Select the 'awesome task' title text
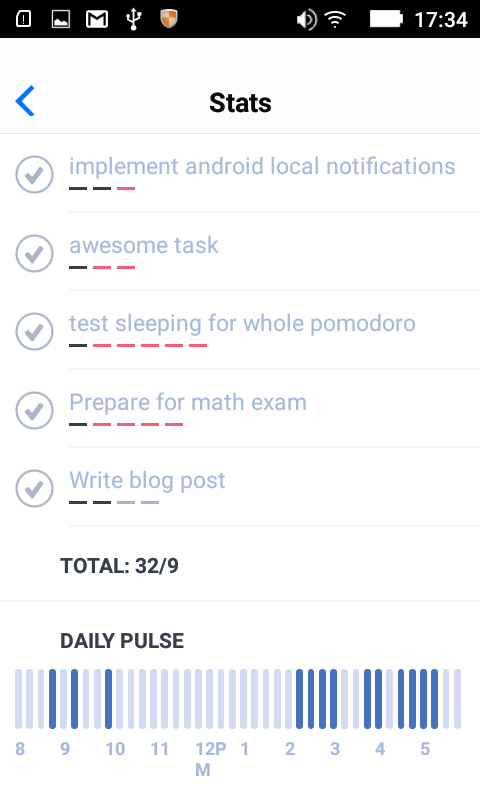This screenshot has height=800, width=480. point(144,245)
